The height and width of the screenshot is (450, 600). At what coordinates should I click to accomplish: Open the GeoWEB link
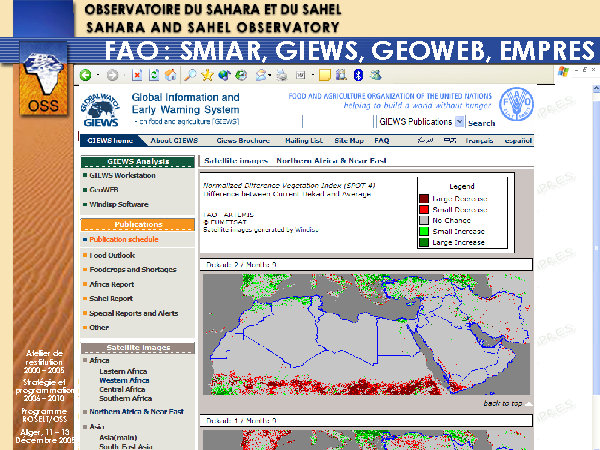click(x=104, y=190)
